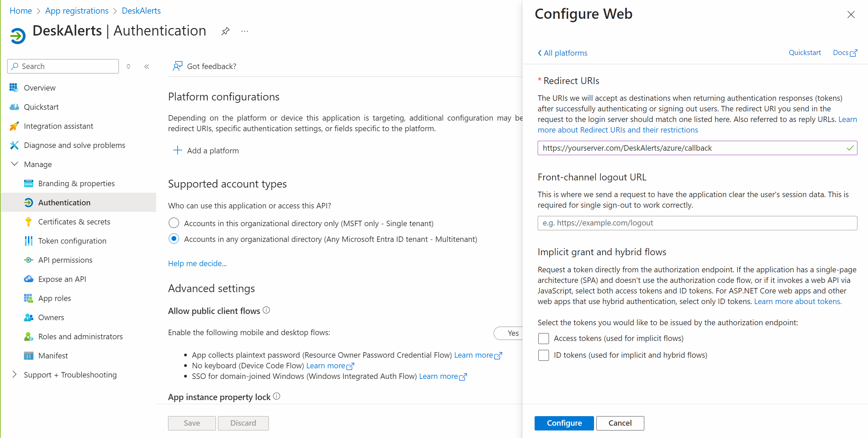Open Token configuration menu item
This screenshot has width=868, height=438.
pos(72,241)
